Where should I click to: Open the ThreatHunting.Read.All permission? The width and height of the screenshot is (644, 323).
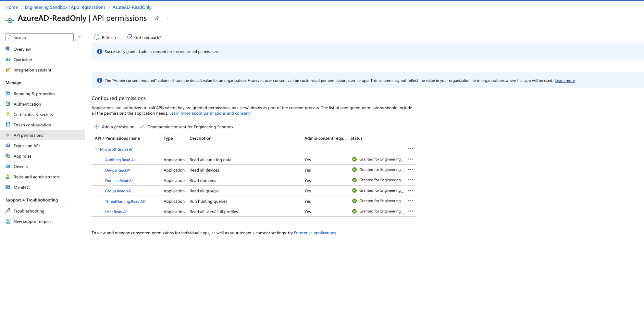(125, 201)
